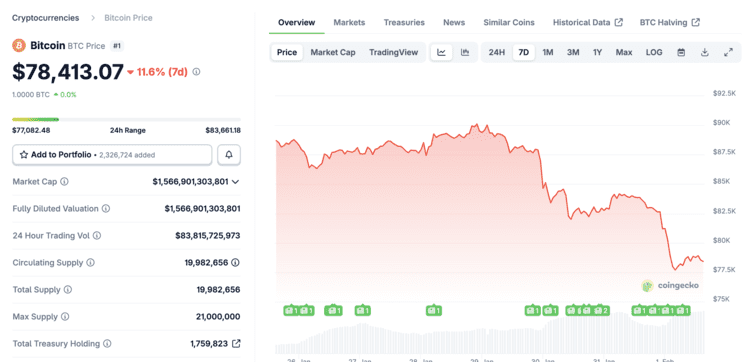Screen dimensions: 749x362
Task: Select the 24H time range
Action: tap(496, 53)
